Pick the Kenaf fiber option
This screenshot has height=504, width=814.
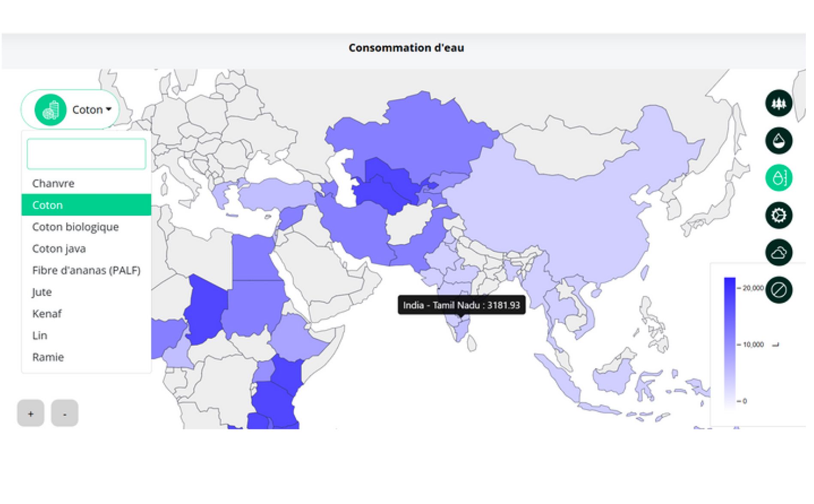47,314
